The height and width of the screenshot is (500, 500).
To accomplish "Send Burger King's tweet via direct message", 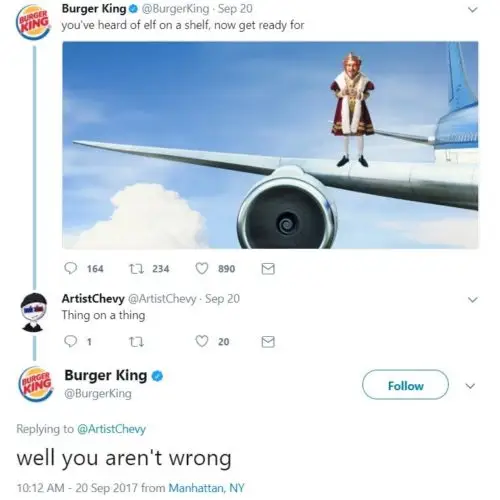I will (x=268, y=269).
